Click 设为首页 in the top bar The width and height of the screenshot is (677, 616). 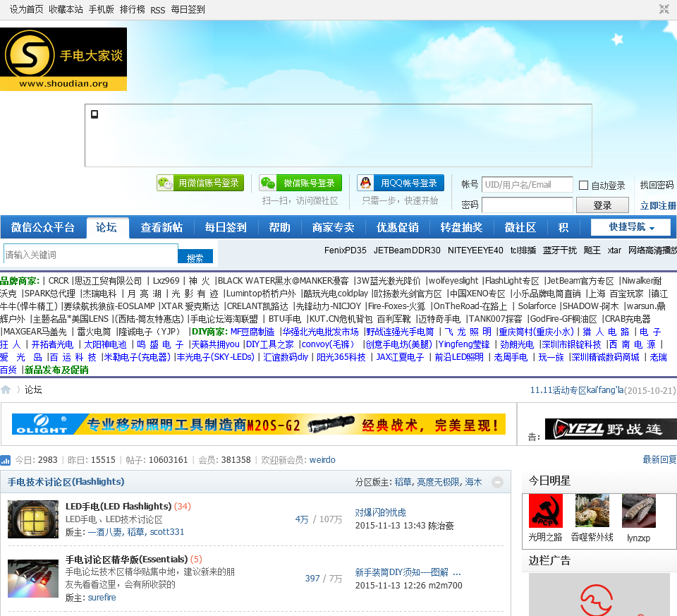click(x=26, y=9)
